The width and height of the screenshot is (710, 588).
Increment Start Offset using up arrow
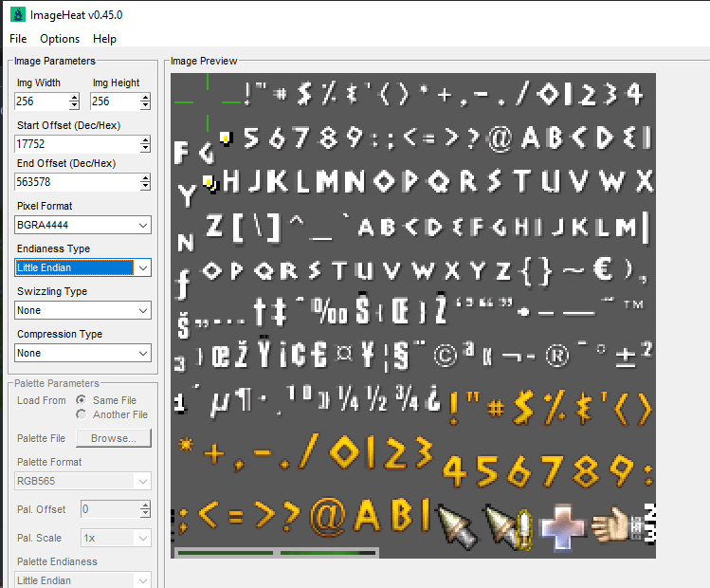(145, 140)
